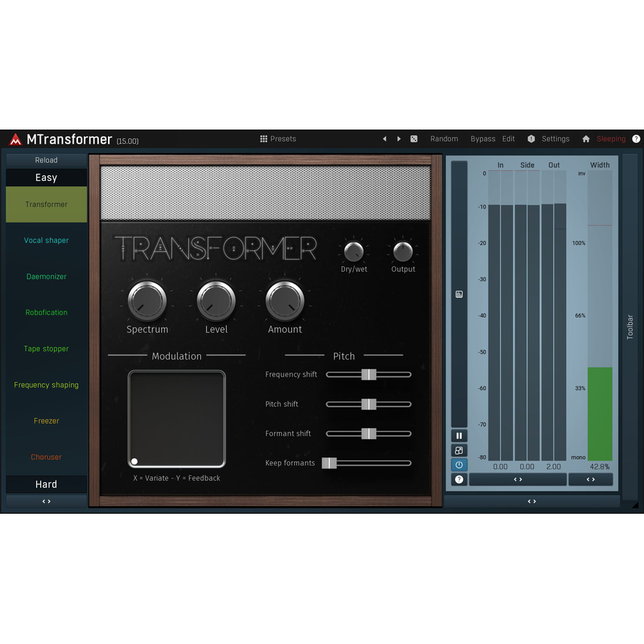Open the home icon in title bar
Screen dimensions: 644x644
click(x=586, y=139)
